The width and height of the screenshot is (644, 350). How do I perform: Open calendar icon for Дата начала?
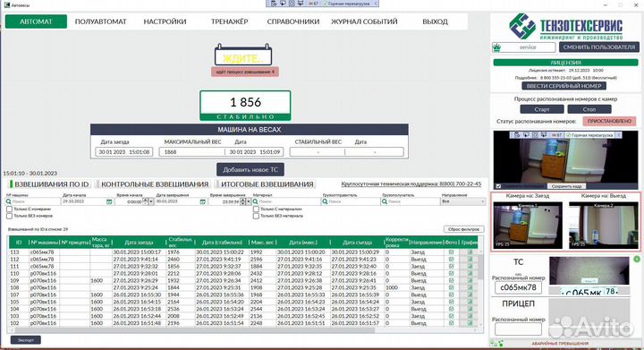click(109, 201)
